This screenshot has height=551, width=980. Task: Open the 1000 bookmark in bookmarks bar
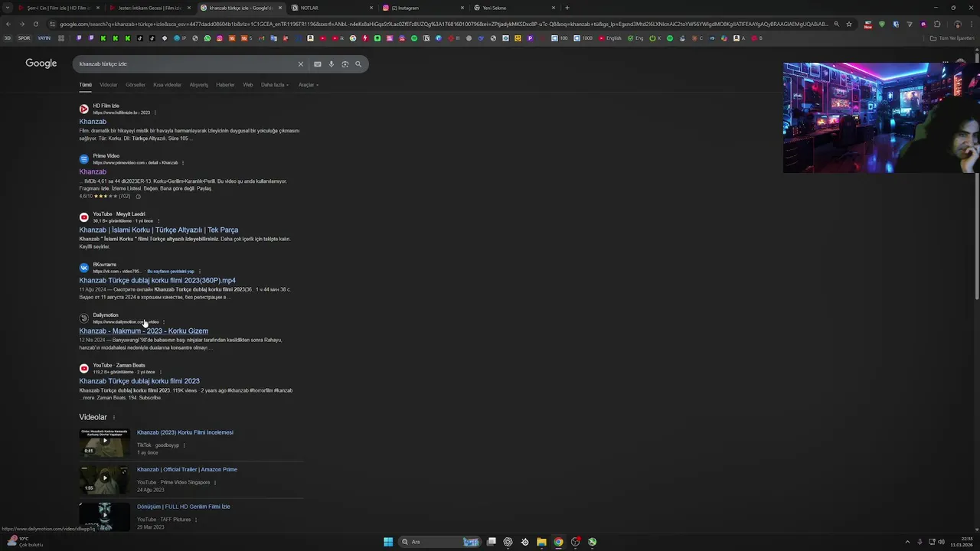pyautogui.click(x=583, y=38)
